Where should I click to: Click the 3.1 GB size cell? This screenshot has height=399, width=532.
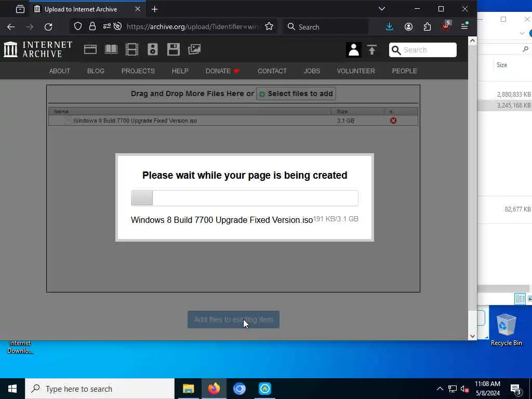coord(345,121)
